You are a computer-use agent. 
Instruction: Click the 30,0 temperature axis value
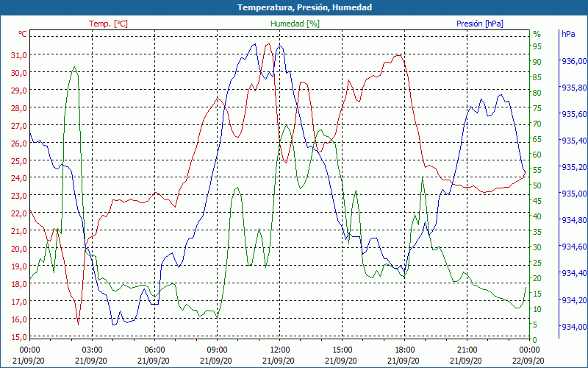[x=19, y=73]
